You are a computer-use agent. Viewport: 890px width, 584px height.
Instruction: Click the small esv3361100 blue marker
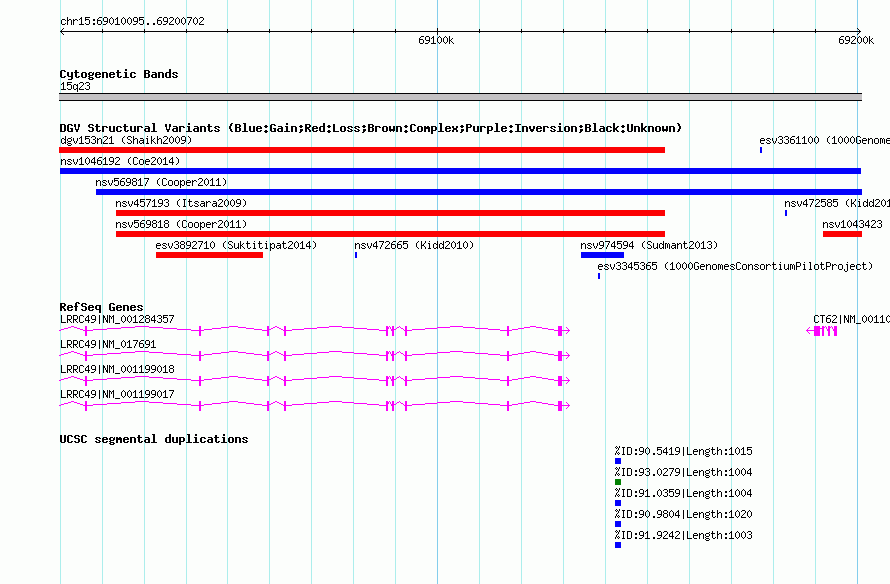(761, 150)
